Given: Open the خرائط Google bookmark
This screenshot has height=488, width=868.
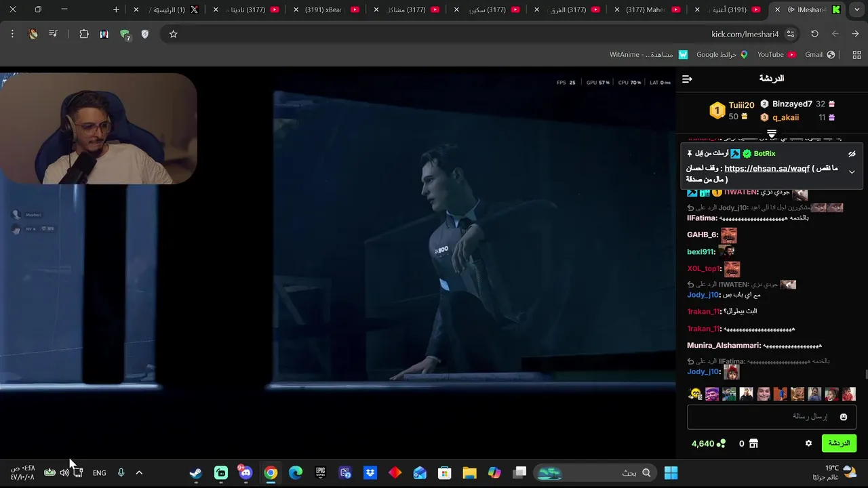Looking at the screenshot, I should click(x=722, y=55).
